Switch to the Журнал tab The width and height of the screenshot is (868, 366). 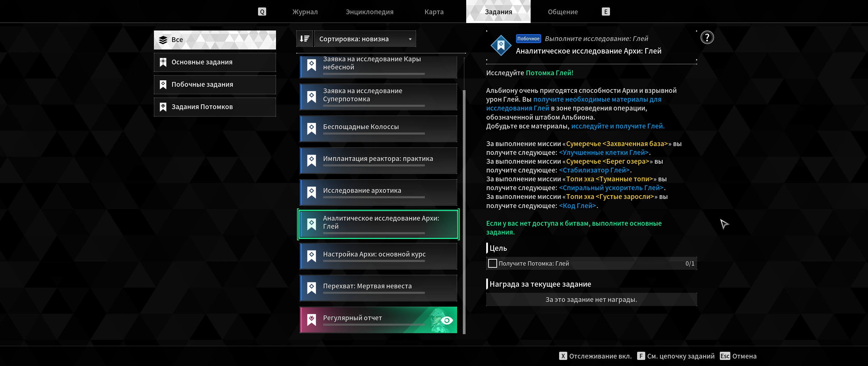pyautogui.click(x=305, y=12)
